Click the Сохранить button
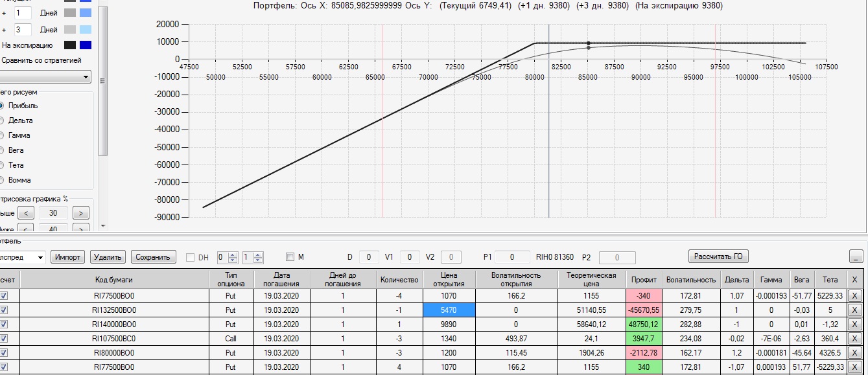Viewport: 868px width, 375px height. 154,257
